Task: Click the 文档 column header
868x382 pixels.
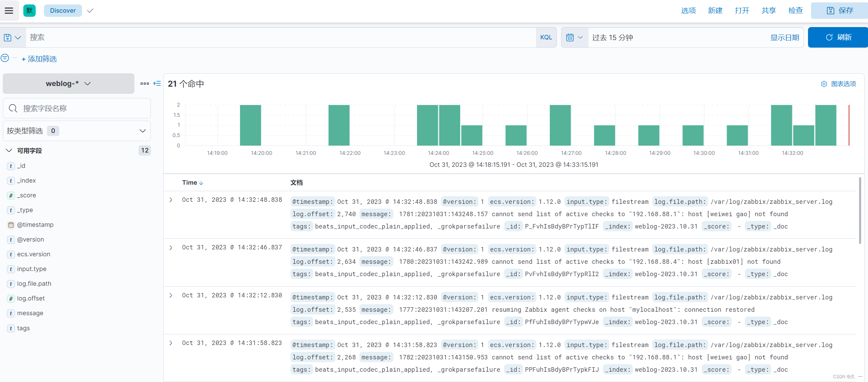Action: point(297,183)
